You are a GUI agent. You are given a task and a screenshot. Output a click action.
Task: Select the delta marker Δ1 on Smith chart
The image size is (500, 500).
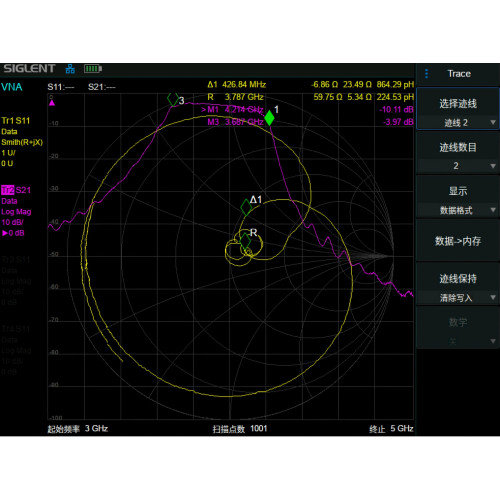pyautogui.click(x=246, y=207)
